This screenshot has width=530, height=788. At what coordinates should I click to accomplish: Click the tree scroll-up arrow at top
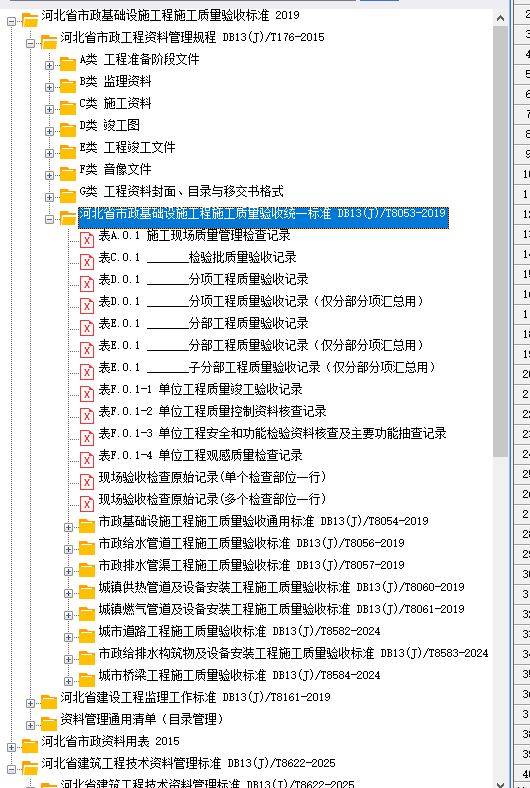pyautogui.click(x=500, y=18)
